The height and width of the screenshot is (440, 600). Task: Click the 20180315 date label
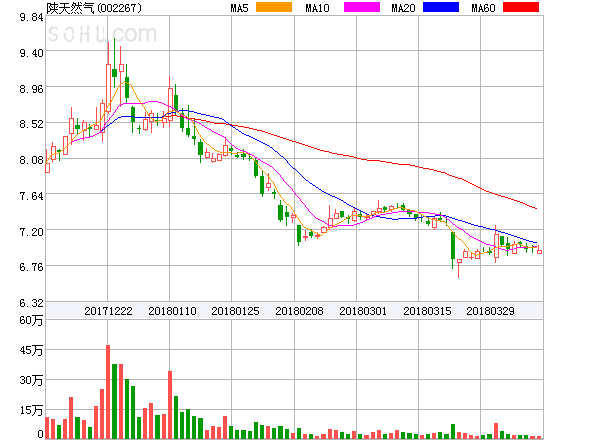click(x=427, y=311)
